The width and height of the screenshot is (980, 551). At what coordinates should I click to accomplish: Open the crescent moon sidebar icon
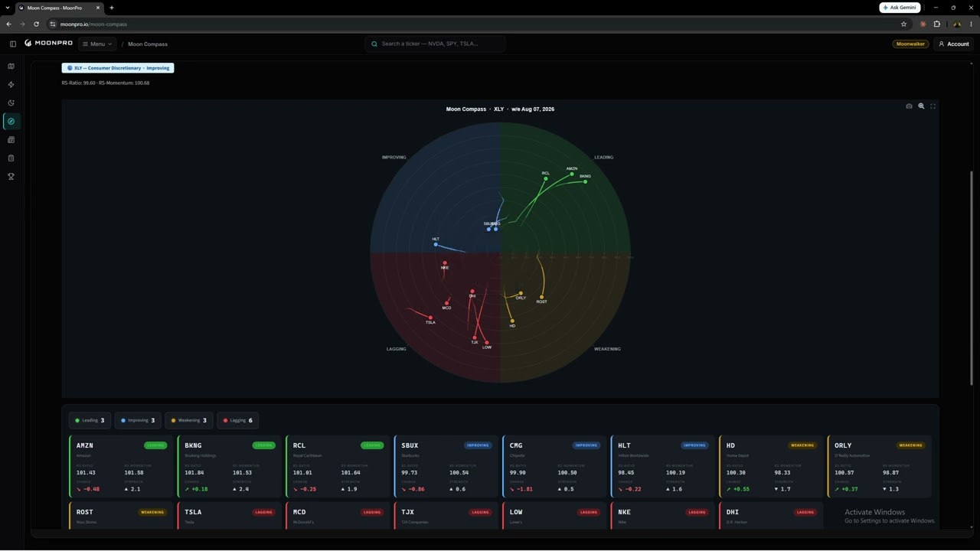11,103
